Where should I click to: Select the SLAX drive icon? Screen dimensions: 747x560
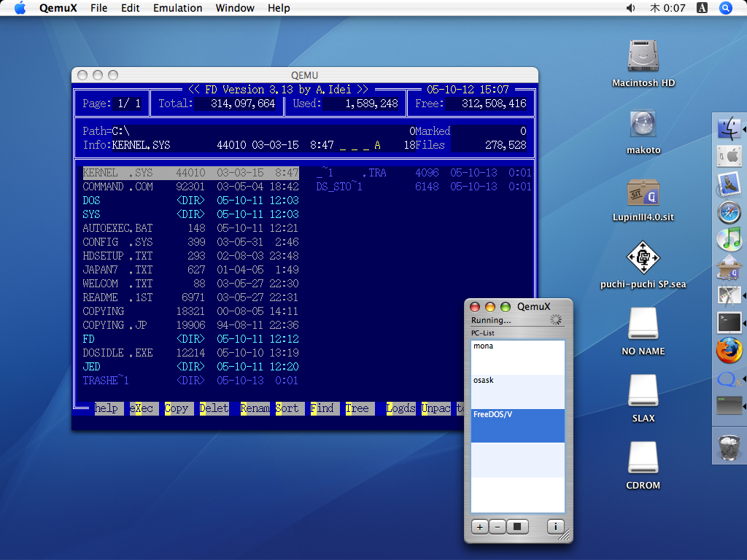[643, 391]
